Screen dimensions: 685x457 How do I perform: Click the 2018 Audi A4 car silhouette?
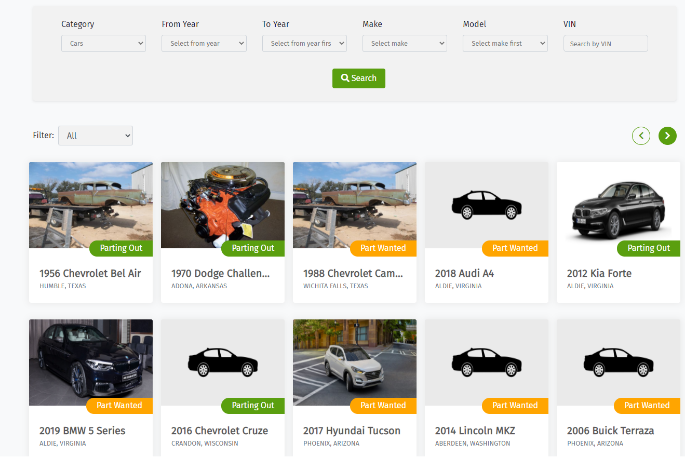click(x=486, y=205)
